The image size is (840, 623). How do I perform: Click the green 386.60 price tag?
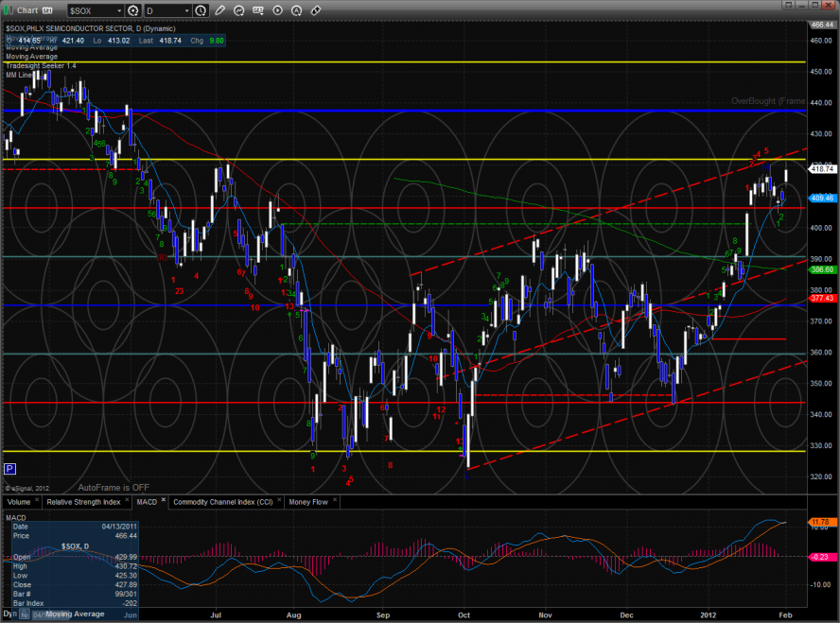point(822,269)
